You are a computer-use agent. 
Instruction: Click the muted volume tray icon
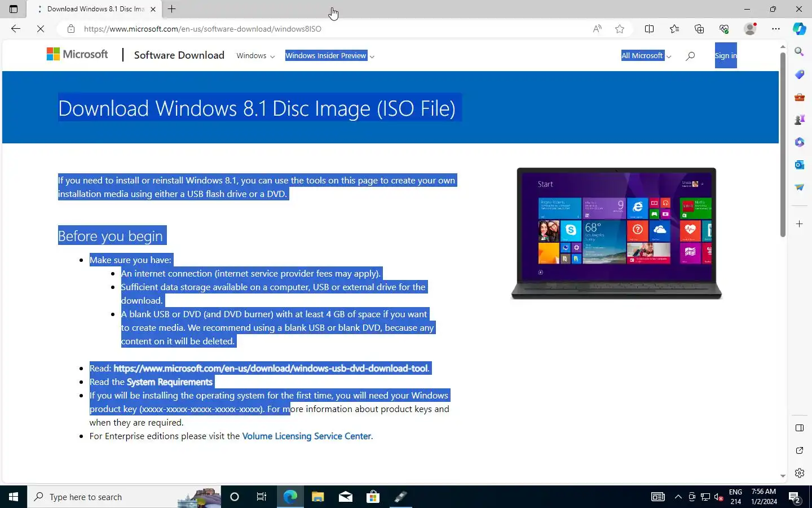point(719,497)
